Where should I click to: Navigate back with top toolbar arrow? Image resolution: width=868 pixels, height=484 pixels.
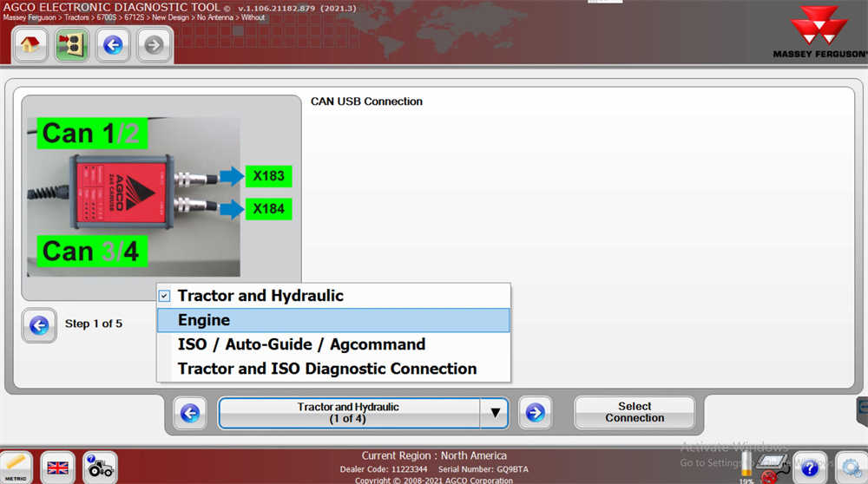pyautogui.click(x=113, y=44)
